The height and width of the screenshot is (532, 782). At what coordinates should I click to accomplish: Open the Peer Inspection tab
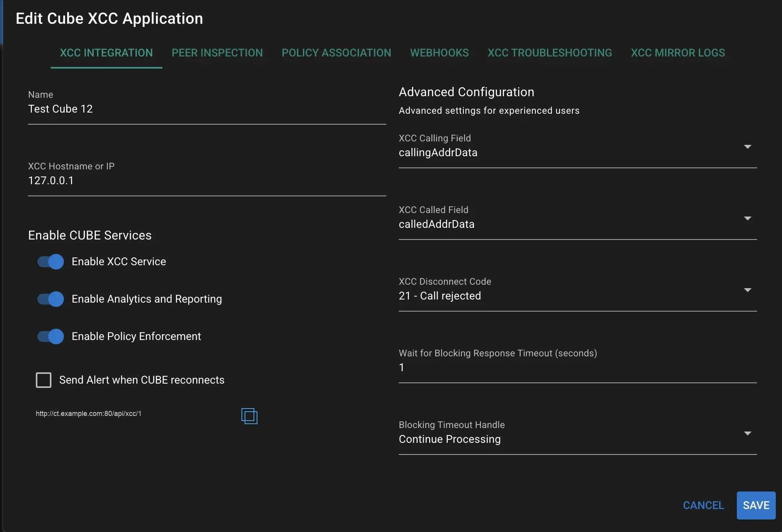tap(217, 53)
